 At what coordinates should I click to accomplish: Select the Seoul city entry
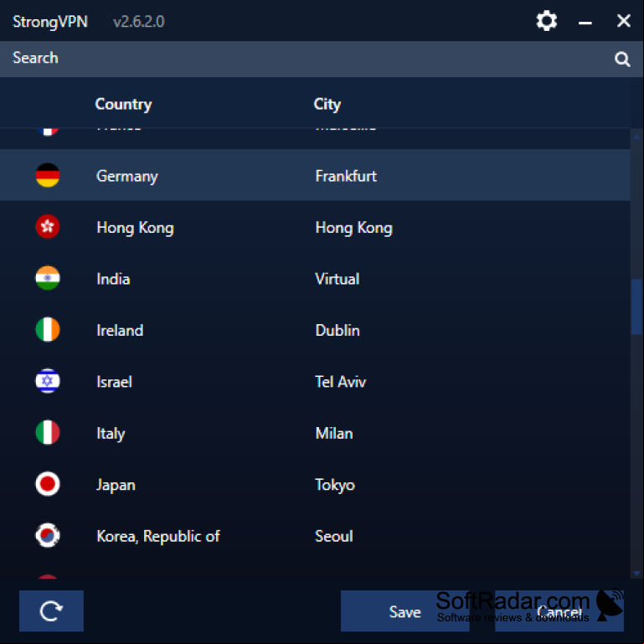(334, 536)
